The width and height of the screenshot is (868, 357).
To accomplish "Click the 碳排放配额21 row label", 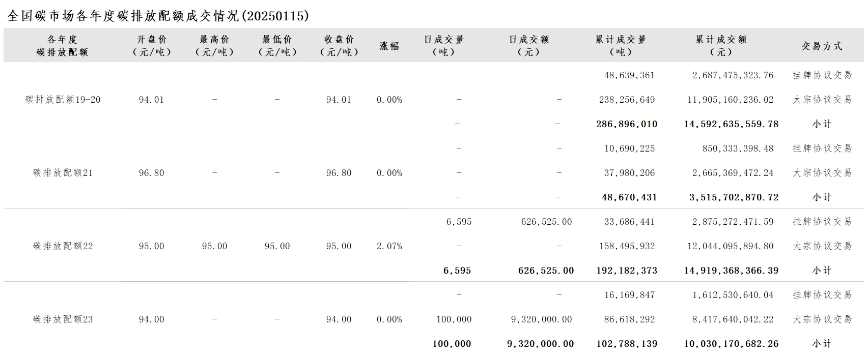I will tap(63, 173).
